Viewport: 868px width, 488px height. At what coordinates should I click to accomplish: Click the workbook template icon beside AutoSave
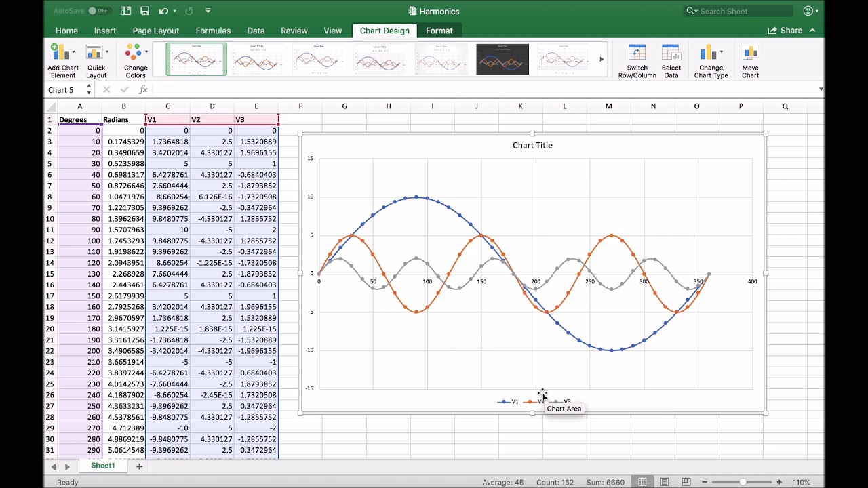126,11
